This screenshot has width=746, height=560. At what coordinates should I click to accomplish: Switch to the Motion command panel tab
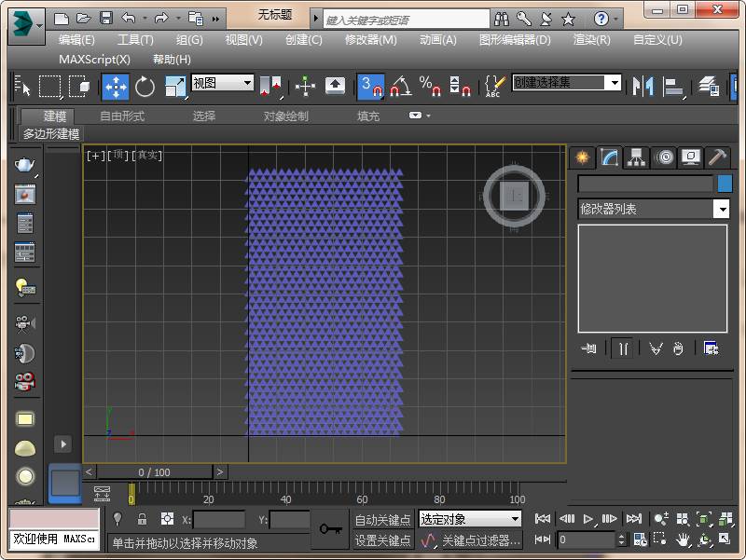click(664, 157)
